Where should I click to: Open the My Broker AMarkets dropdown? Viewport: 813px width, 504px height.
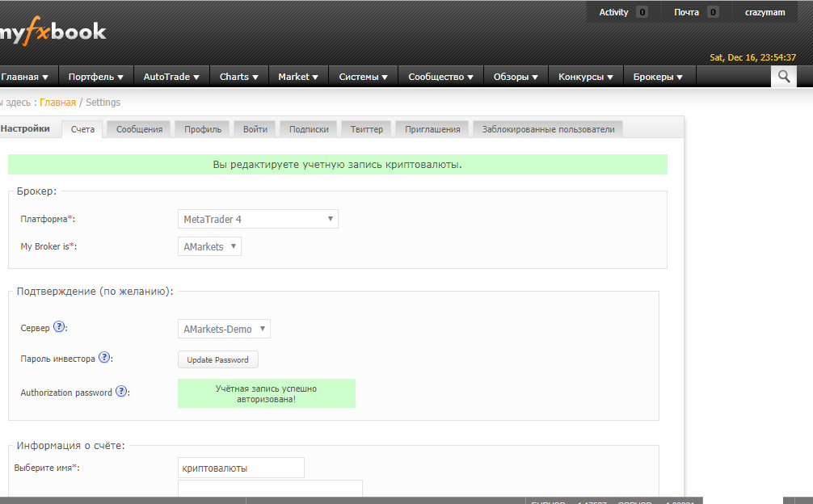[209, 246]
